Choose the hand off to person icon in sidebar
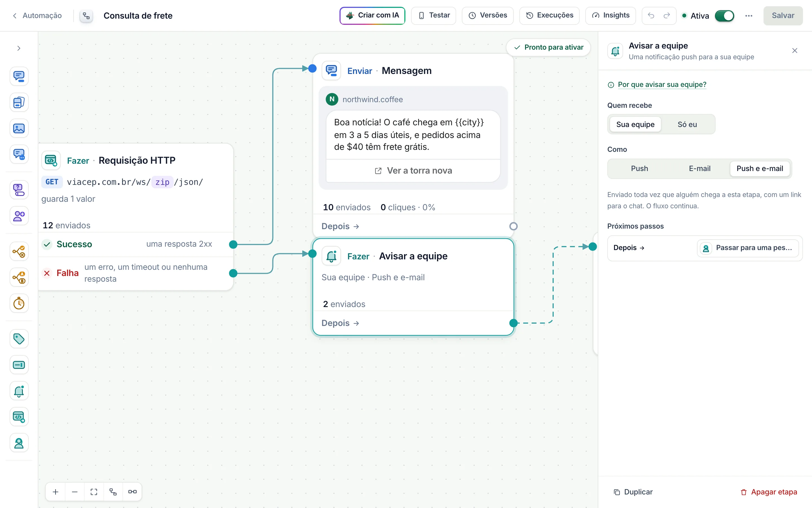Image resolution: width=812 pixels, height=508 pixels. [x=19, y=443]
